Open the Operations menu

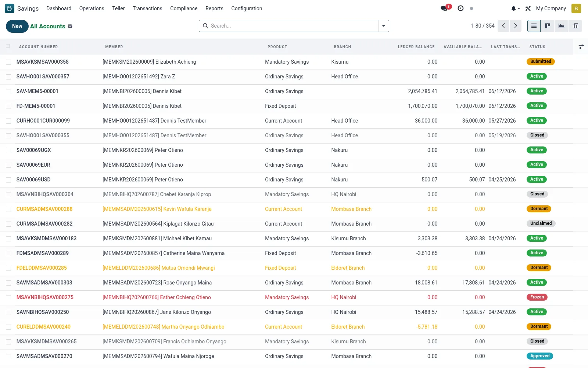tap(92, 8)
